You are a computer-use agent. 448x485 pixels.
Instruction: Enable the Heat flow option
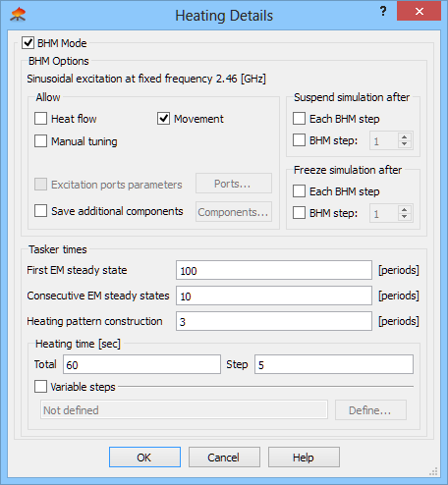pyautogui.click(x=40, y=119)
